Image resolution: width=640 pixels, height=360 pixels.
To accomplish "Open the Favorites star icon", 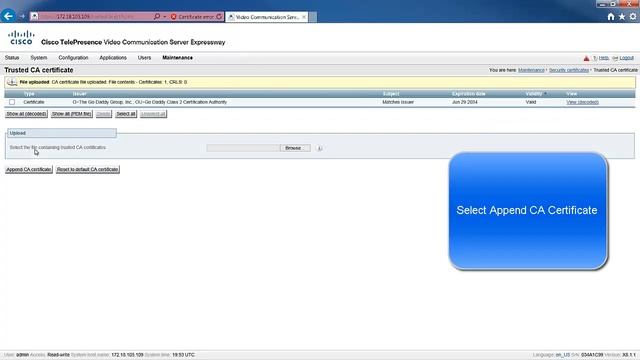I will click(x=622, y=16).
